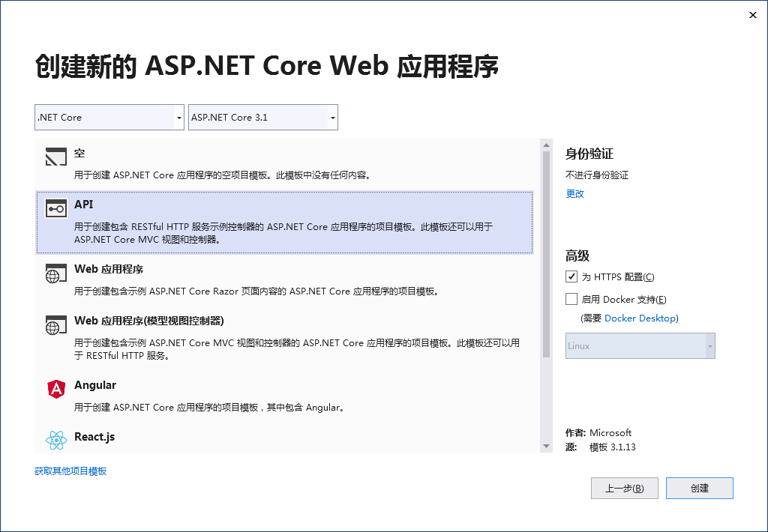Viewport: 768px width, 532px height.
Task: Click the 获取其他项目模板 link
Action: click(x=70, y=471)
